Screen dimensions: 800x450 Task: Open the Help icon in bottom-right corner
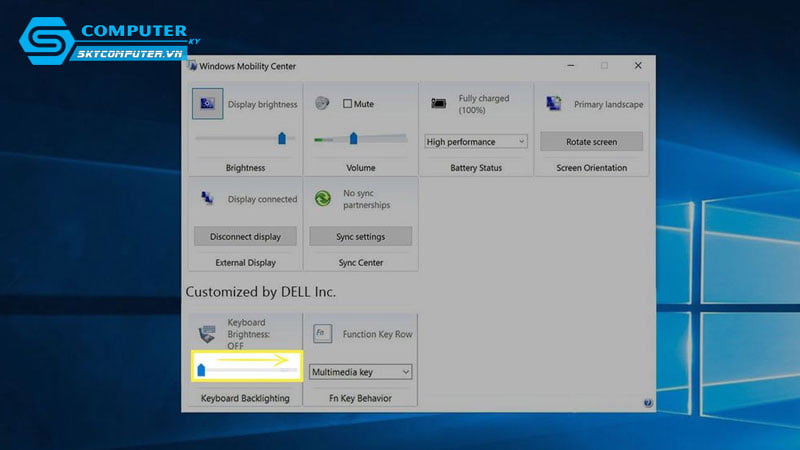coord(648,402)
